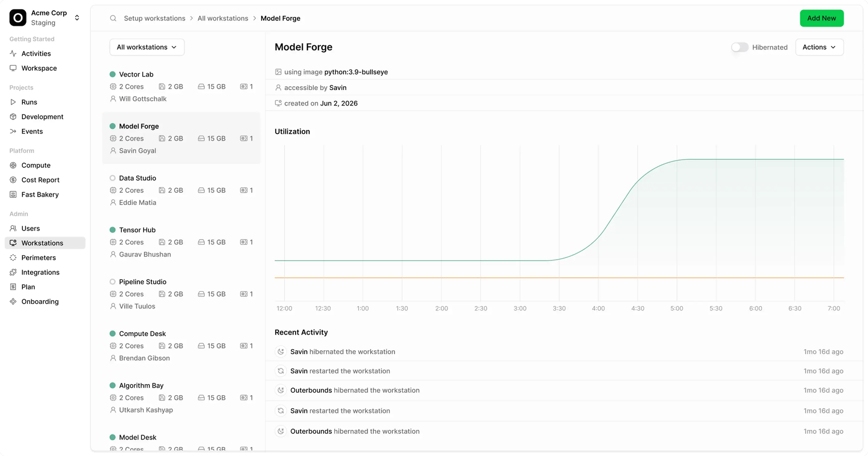Screen dimensions: 868x456
Task: Click the orange baseline in utilization chart
Action: point(559,278)
